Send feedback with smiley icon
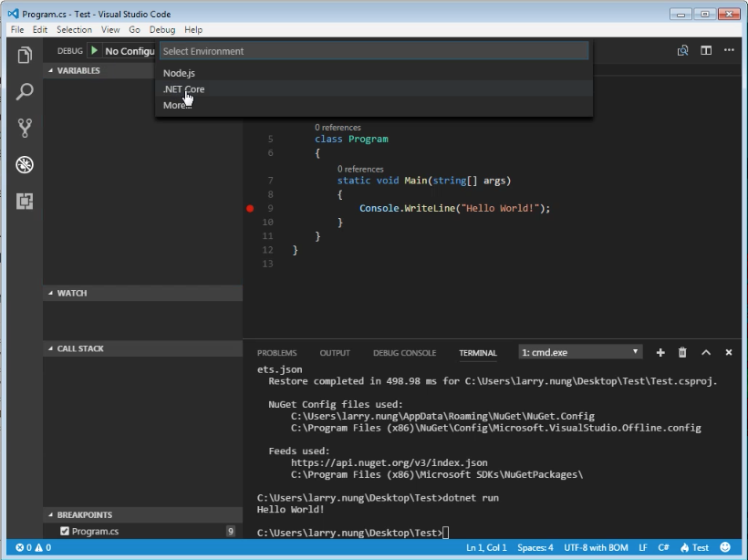Screen dimensions: 748x560 [x=725, y=547]
